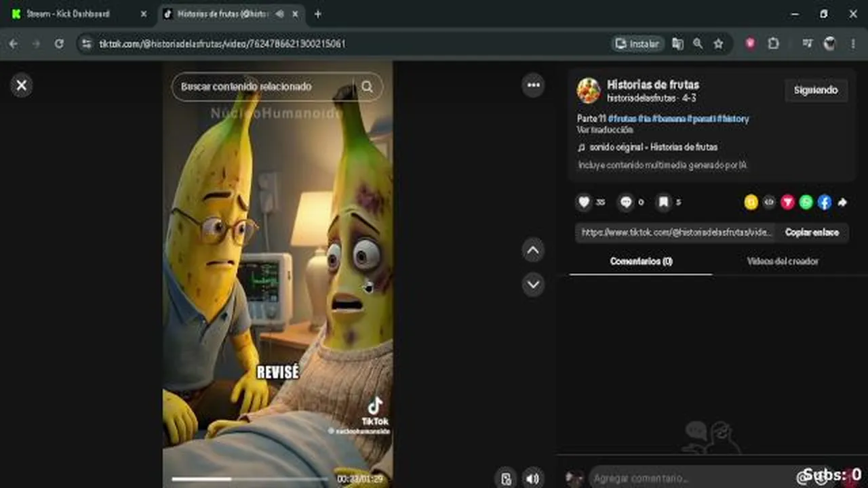Get the embed code icon
The image size is (868, 488).
pyautogui.click(x=769, y=202)
